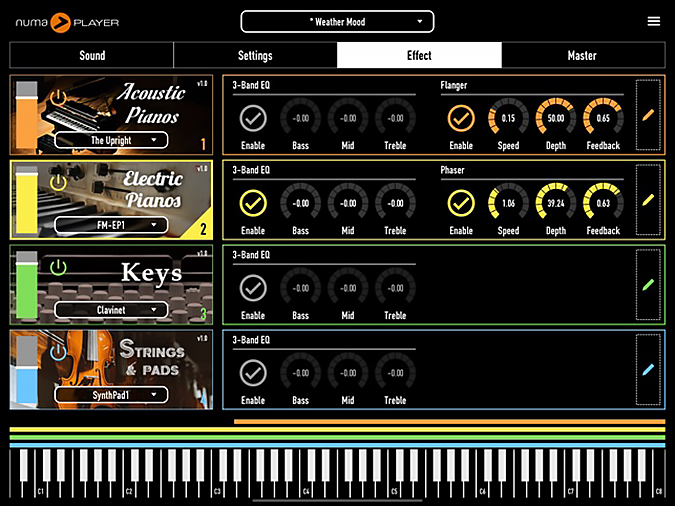Click Electric Pianos EQ Treble knob
This screenshot has width=675, height=506.
(395, 203)
